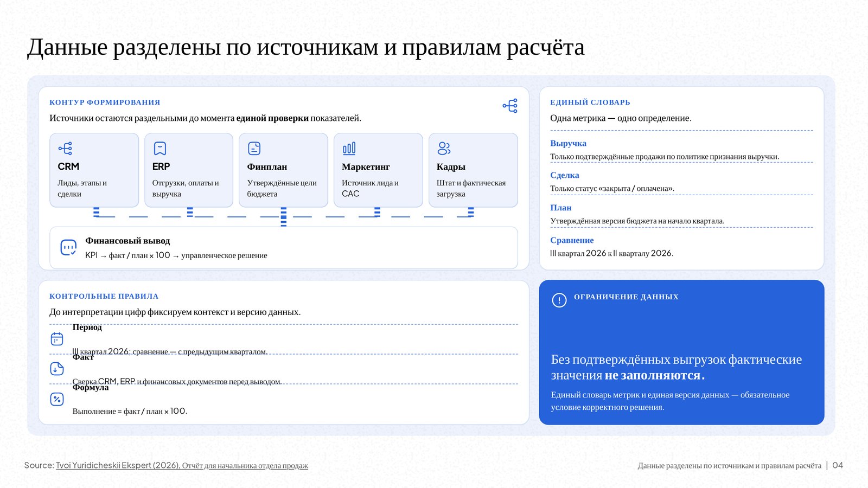Click the 'Единый словарь метрик' note text

[670, 401]
